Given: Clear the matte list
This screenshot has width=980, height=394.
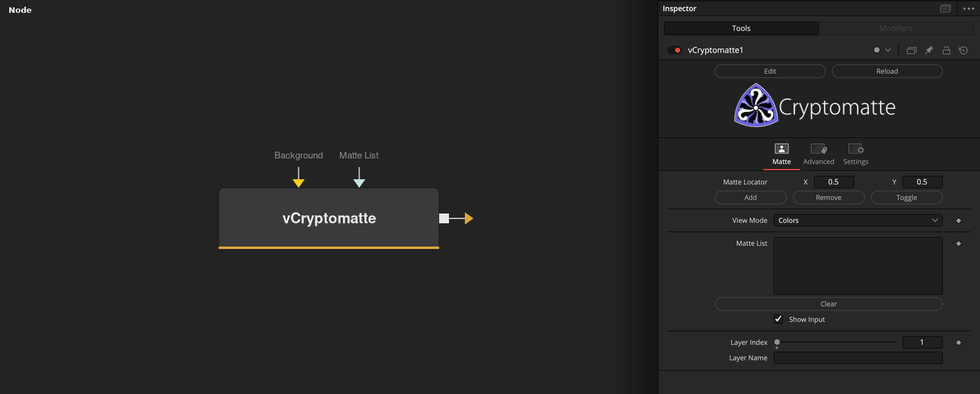Looking at the screenshot, I should [x=829, y=304].
